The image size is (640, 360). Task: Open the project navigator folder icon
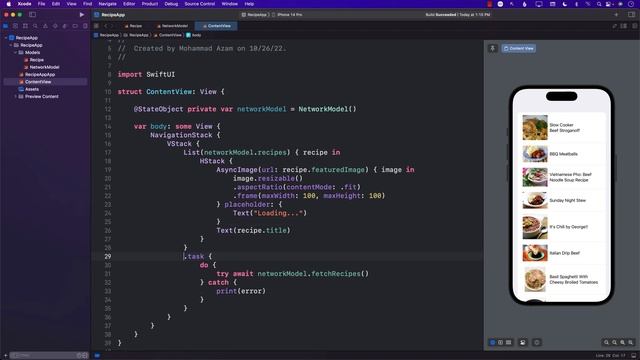[x=6, y=26]
